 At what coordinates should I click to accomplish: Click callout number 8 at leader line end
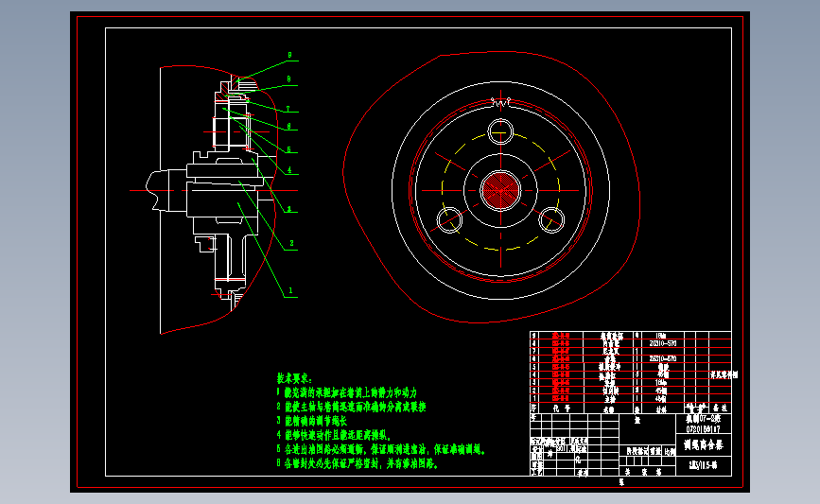(288, 79)
